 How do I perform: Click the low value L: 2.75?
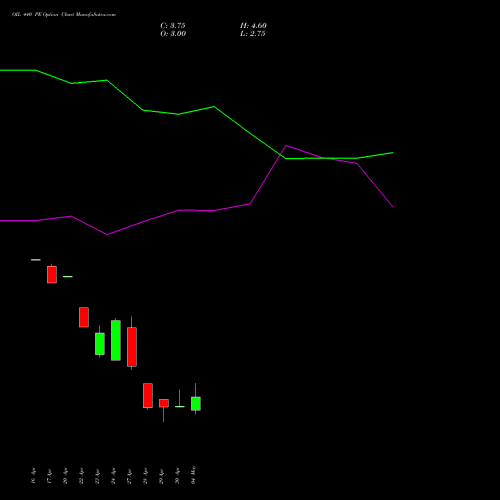253,34
